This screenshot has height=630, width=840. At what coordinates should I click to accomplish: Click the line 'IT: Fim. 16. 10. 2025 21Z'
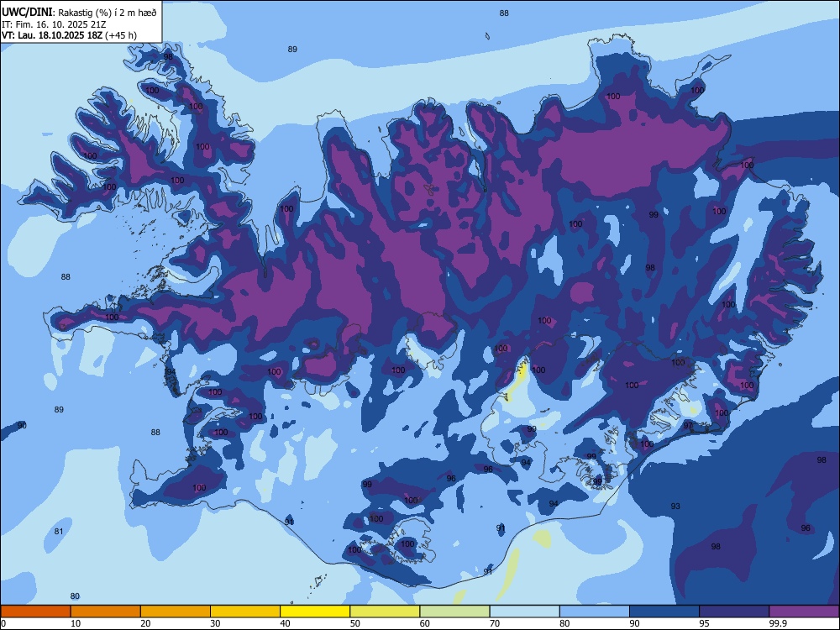(54, 24)
